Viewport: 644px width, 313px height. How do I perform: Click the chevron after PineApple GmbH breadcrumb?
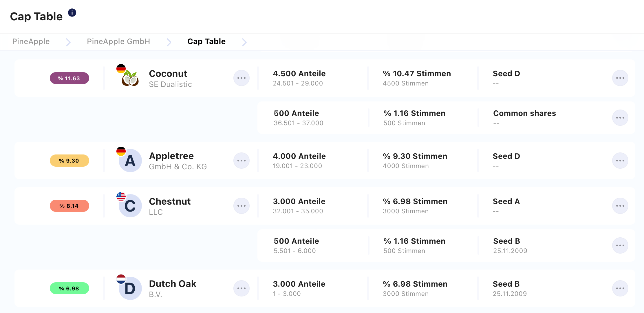coord(169,42)
